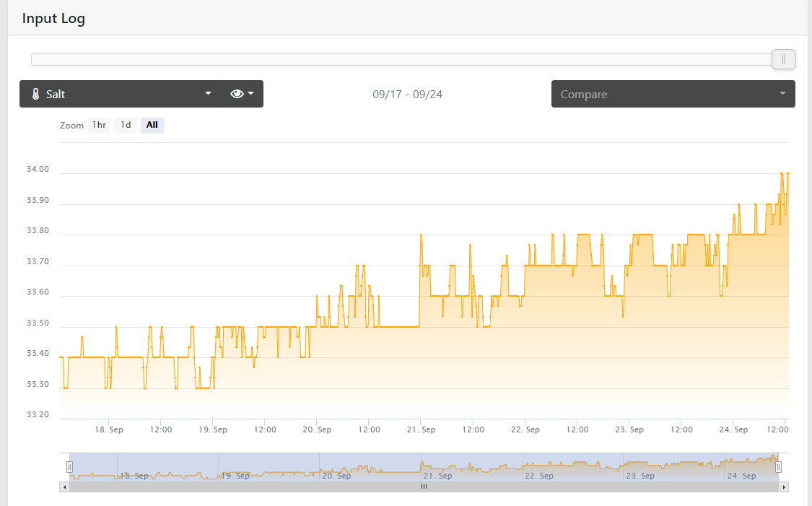Click the 33.40 y-axis label
Viewport: 812px width, 506px height.
[x=38, y=354]
